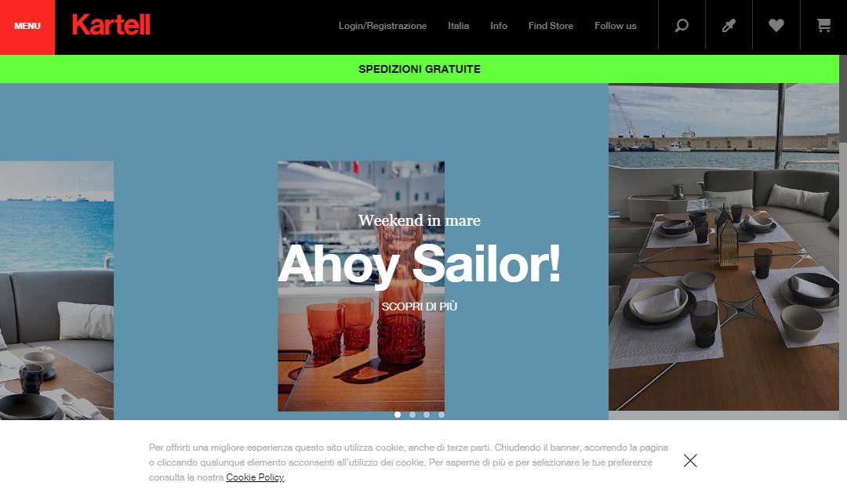Click the Kartell logo

[111, 25]
